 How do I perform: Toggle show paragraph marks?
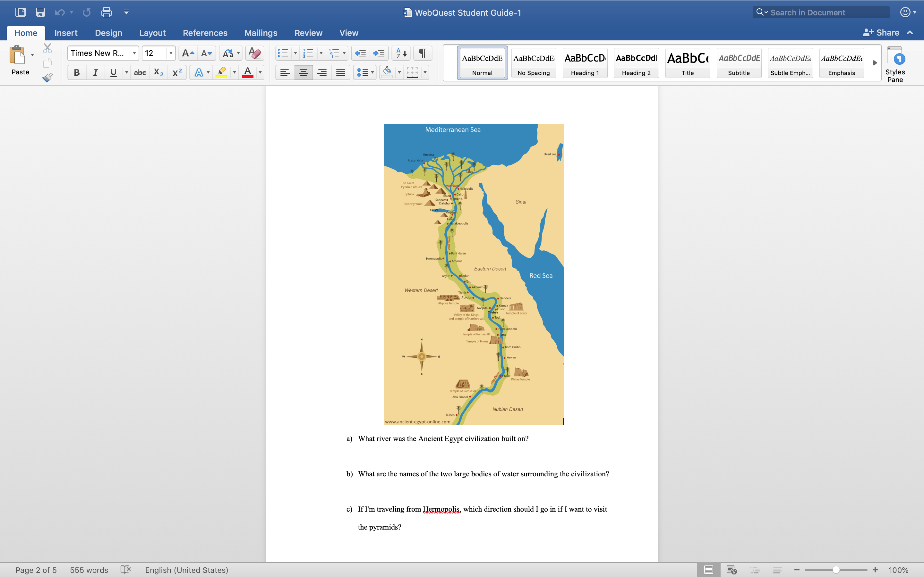[x=422, y=53]
